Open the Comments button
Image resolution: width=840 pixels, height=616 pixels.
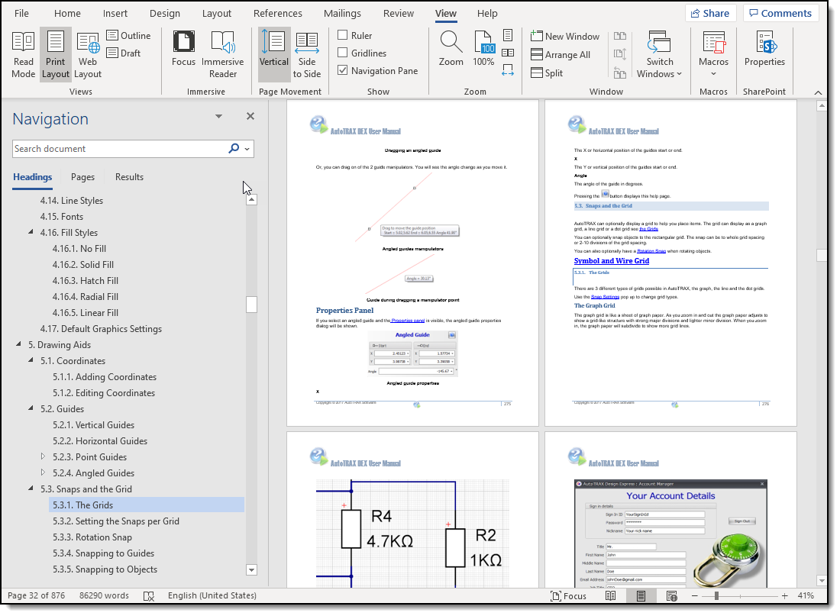point(780,13)
